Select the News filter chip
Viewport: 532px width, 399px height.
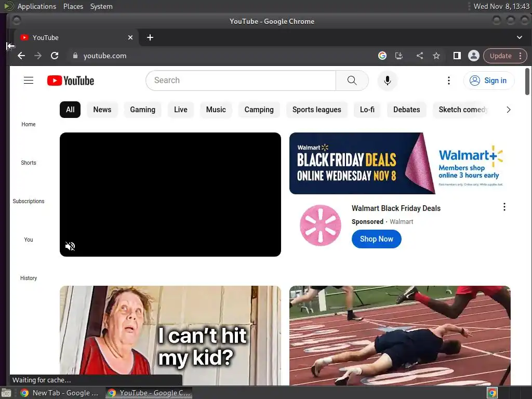tap(102, 110)
